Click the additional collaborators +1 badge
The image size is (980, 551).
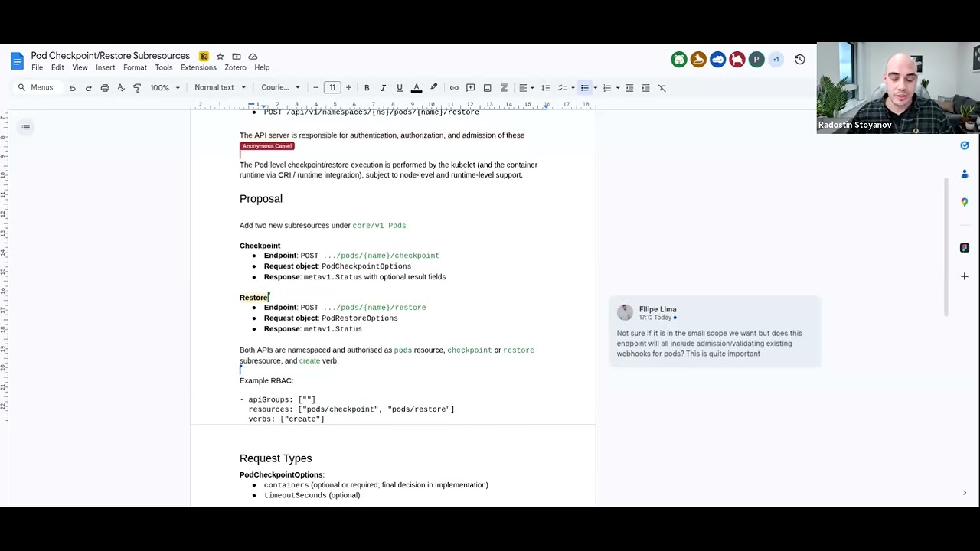[x=776, y=60]
